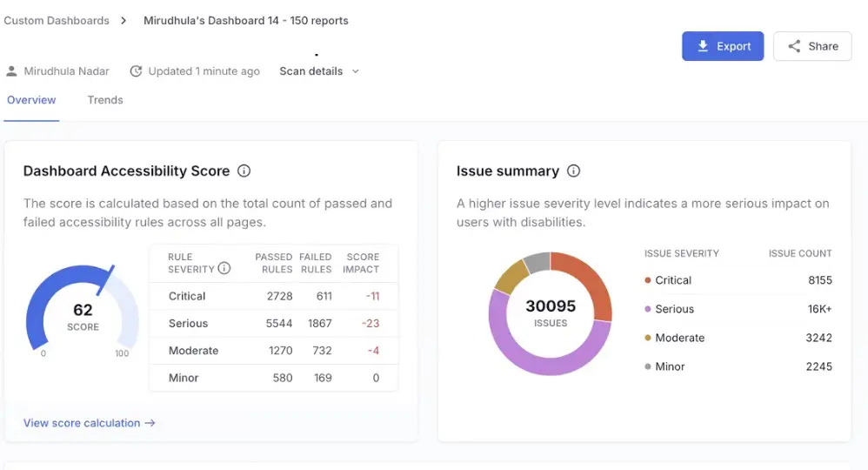This screenshot has width=868, height=470.
Task: Click the donut chart center showing 30095 issues
Action: (x=551, y=312)
